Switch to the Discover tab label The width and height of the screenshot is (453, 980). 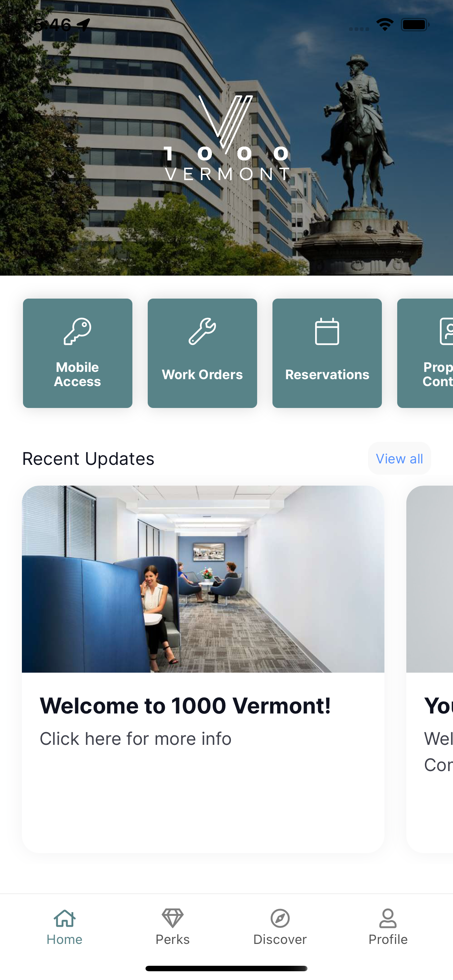click(x=280, y=939)
